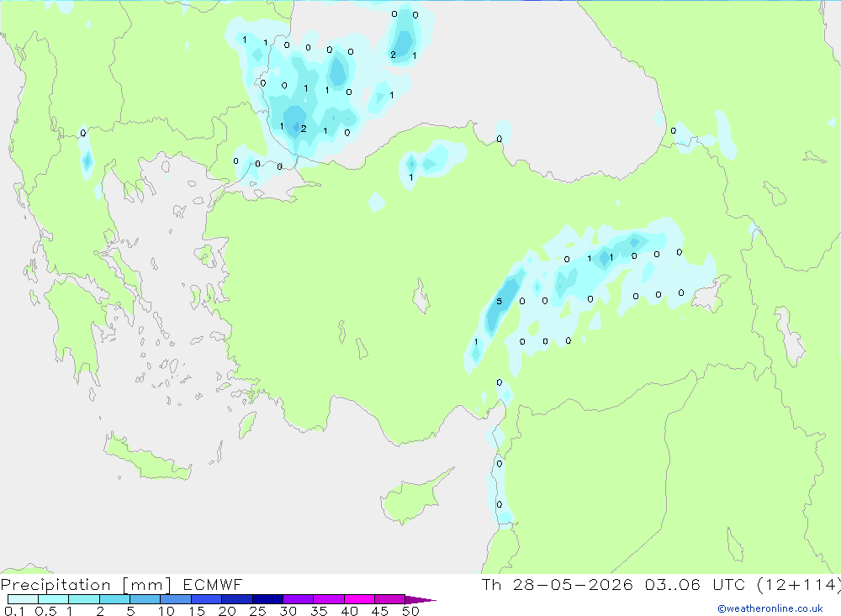This screenshot has width=841, height=616.
Task: Click the '0.5' legend scale label
Action: pyautogui.click(x=45, y=611)
